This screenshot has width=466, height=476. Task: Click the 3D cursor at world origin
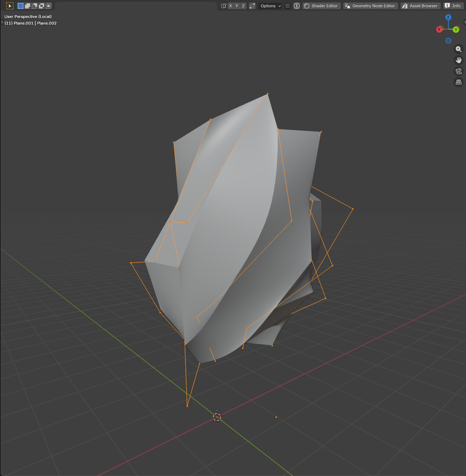coord(217,417)
